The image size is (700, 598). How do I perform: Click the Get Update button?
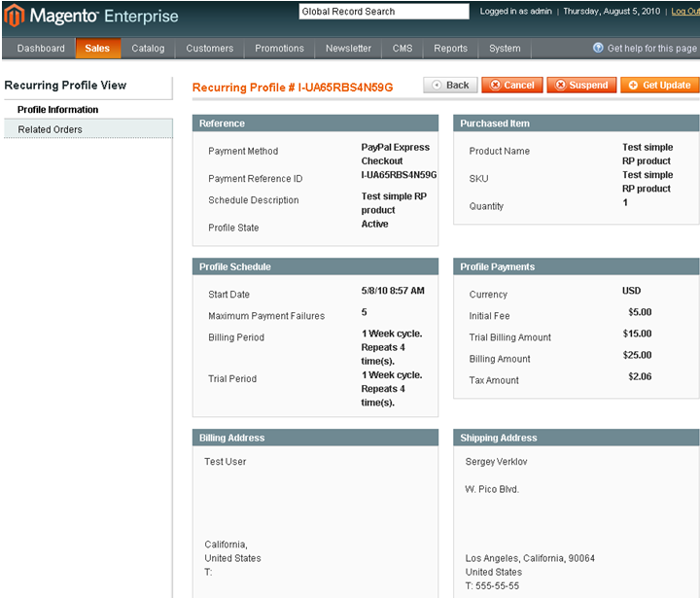click(x=660, y=85)
